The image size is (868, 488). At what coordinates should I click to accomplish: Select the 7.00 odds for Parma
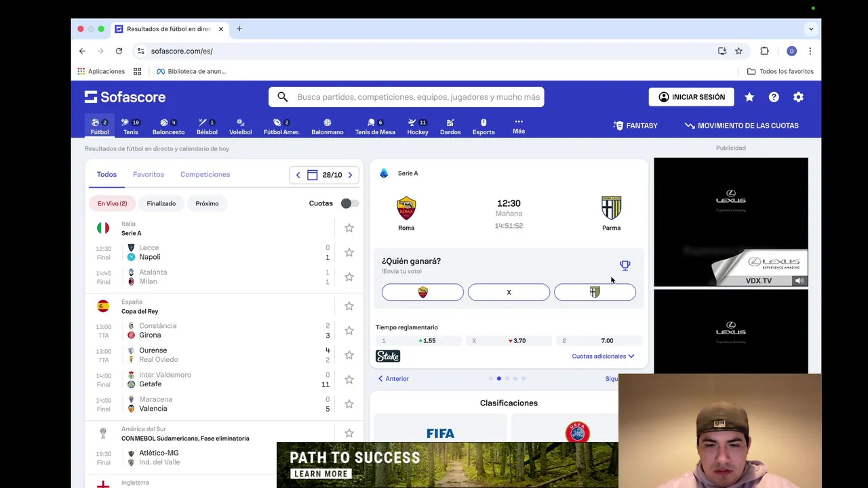[599, 341]
